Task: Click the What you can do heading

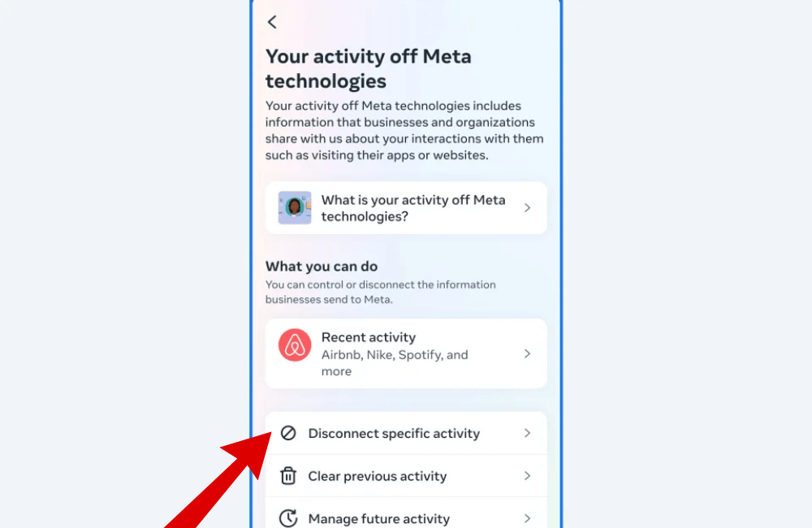Action: (x=322, y=266)
